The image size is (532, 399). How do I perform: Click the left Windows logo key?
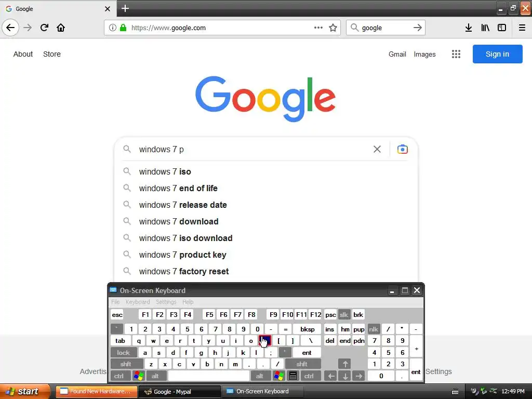coord(139,376)
